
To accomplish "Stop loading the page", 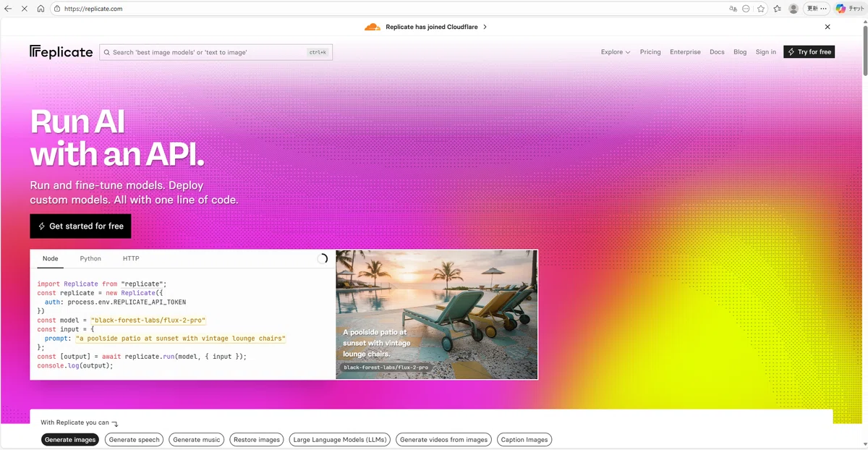I will coord(24,9).
